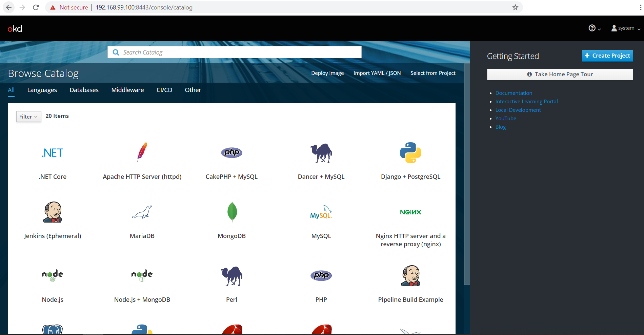Image resolution: width=644 pixels, height=335 pixels.
Task: Choose the MySQL dolphin icon
Action: click(321, 212)
